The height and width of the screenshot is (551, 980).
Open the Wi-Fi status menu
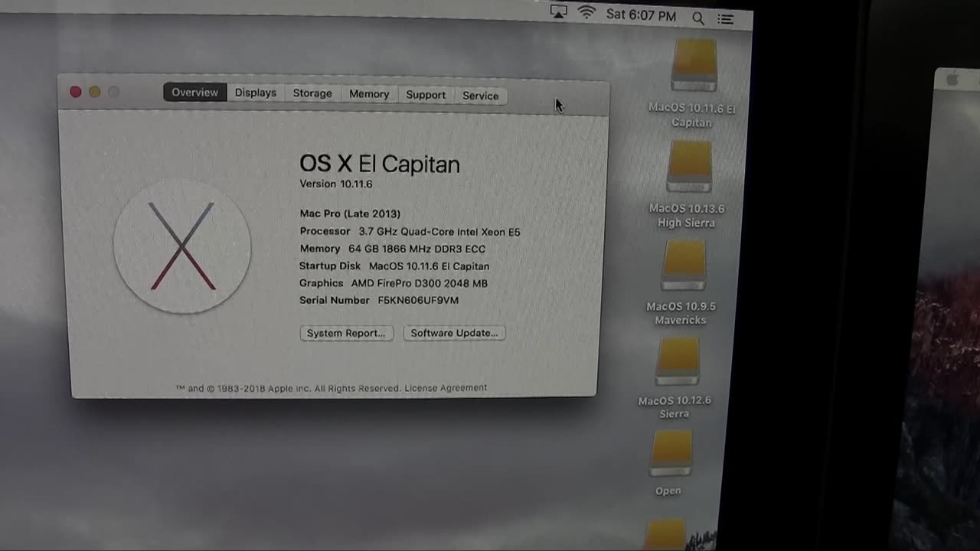pos(586,13)
